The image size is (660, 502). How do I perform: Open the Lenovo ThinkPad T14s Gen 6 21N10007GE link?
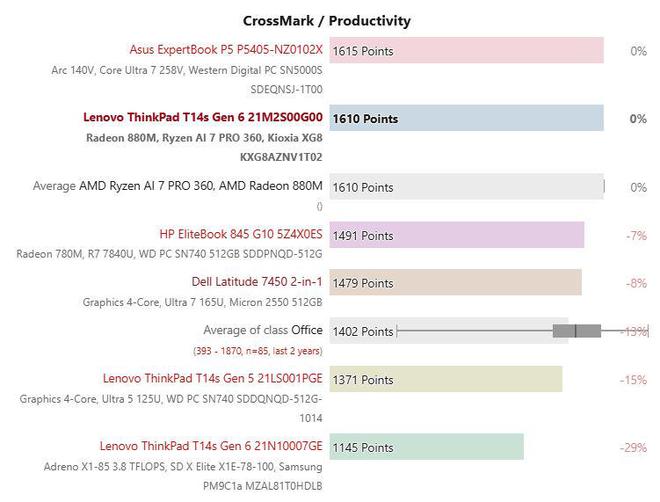tap(211, 446)
